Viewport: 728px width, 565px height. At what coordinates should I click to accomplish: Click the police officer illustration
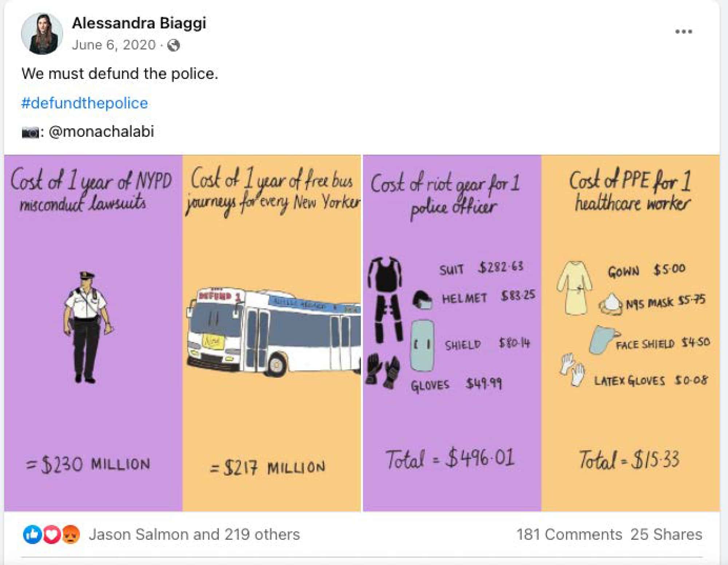[x=87, y=326]
